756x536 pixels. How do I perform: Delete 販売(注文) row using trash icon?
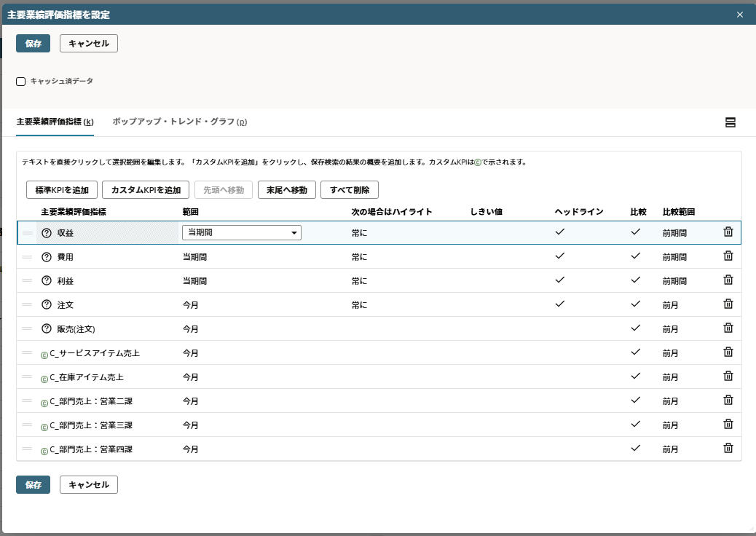728,328
